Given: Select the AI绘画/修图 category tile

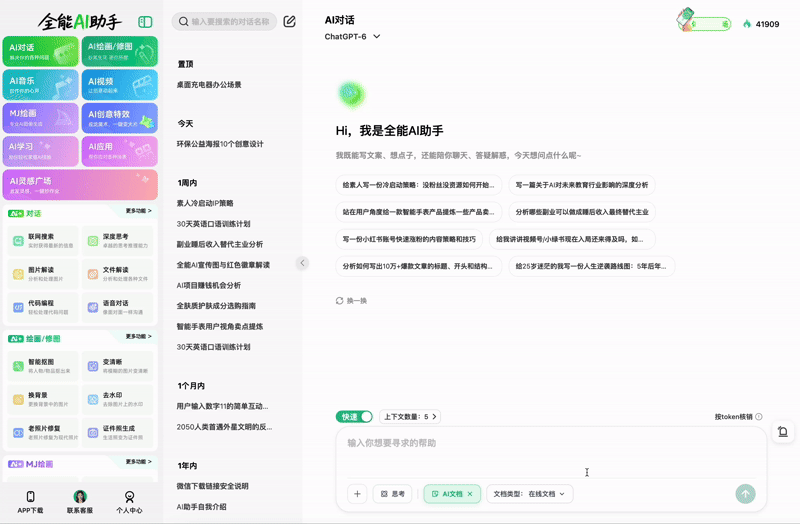Looking at the screenshot, I should (120, 51).
